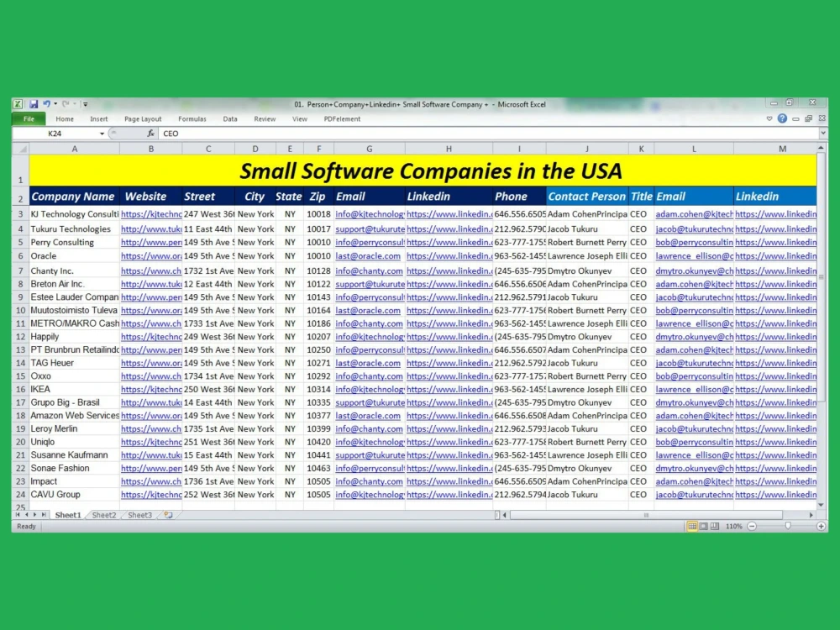Select column G header
Viewport: 840px width, 630px height.
point(369,149)
